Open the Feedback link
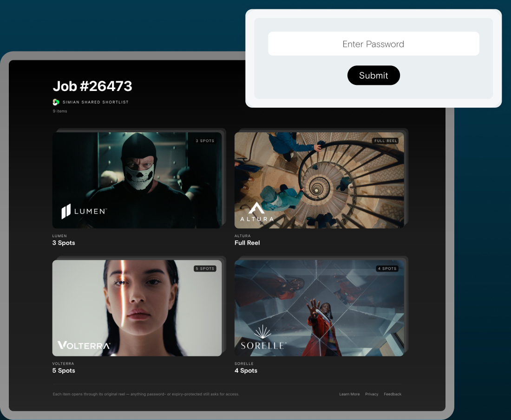This screenshot has width=511, height=420. [x=393, y=394]
